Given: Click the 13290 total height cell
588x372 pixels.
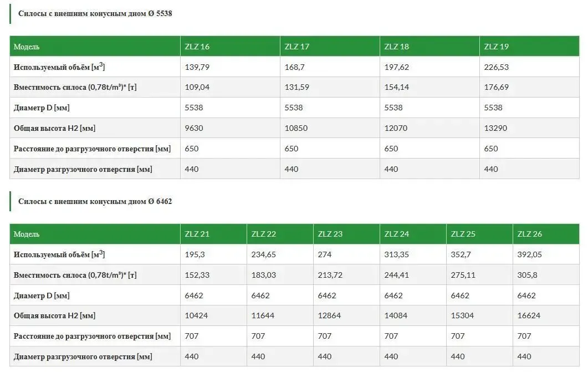Looking at the screenshot, I should pos(495,128).
